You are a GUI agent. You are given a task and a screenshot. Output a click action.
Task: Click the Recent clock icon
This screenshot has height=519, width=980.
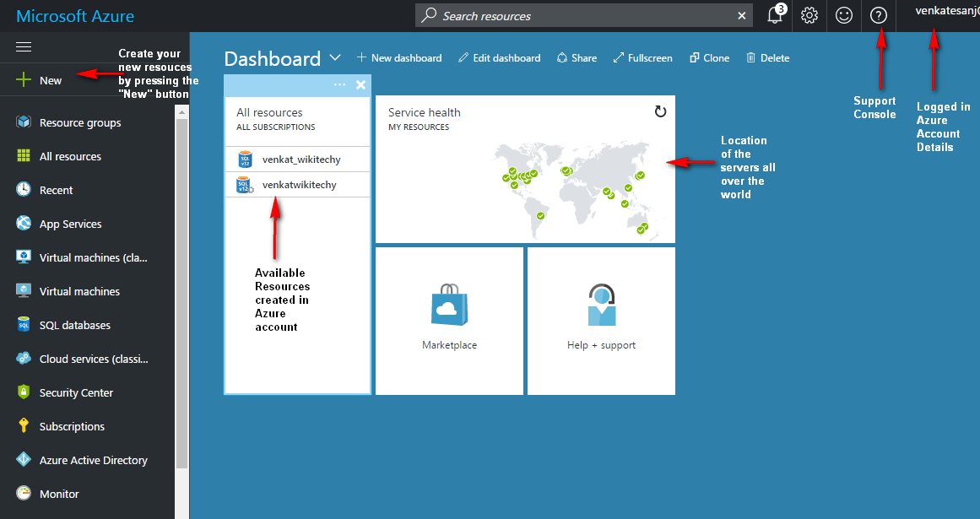(24, 189)
